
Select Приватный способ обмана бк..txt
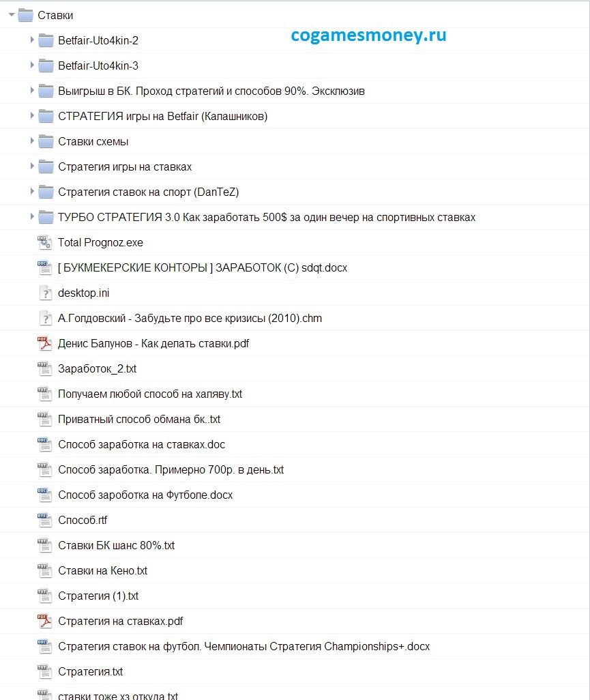[139, 419]
